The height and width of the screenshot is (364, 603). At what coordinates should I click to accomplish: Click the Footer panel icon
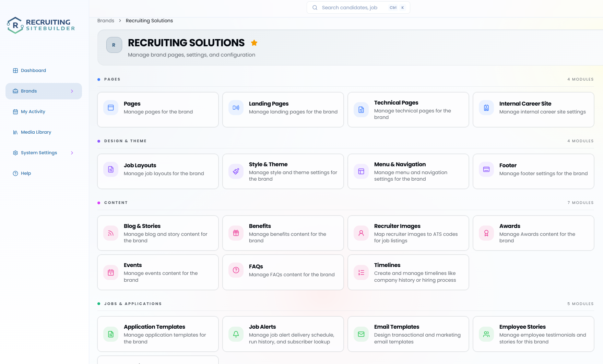[x=486, y=169]
